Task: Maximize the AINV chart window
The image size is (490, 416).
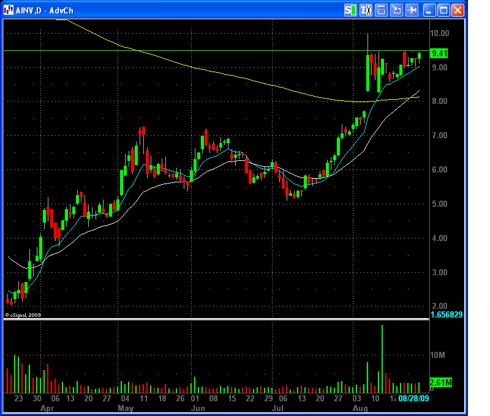Action: 443,10
